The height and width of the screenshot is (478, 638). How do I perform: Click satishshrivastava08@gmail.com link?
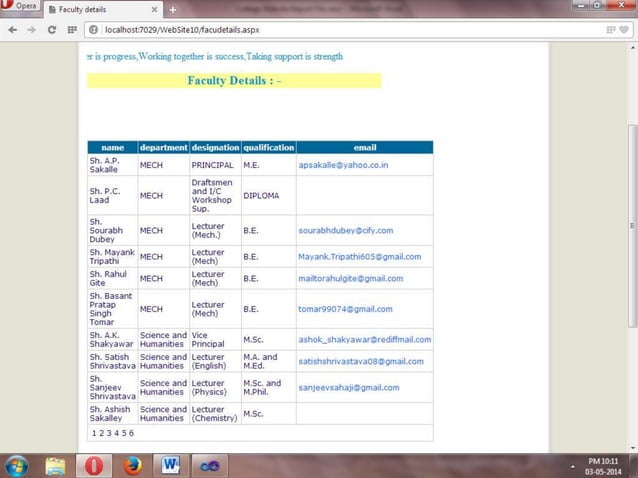[x=361, y=362]
